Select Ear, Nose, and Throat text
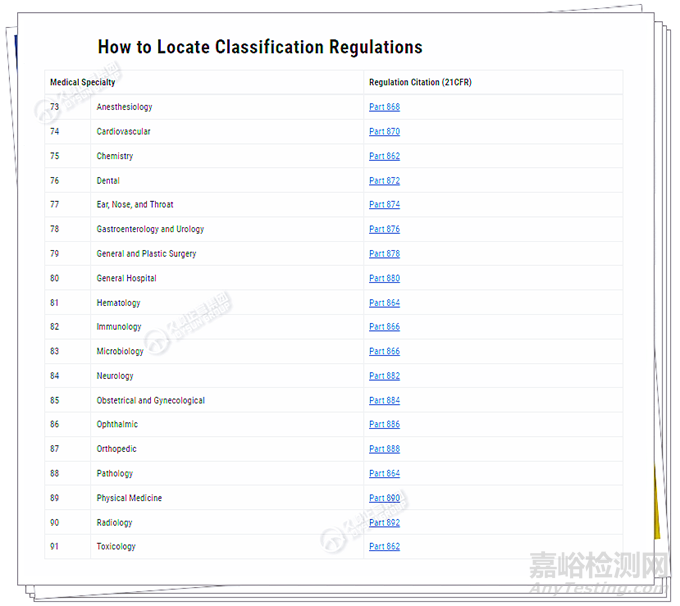The width and height of the screenshot is (680, 606). [x=135, y=204]
